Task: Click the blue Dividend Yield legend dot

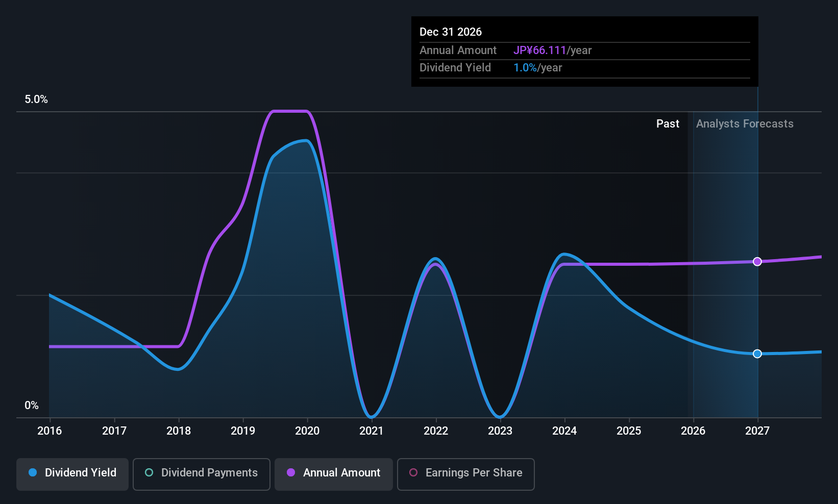Action: pos(33,472)
